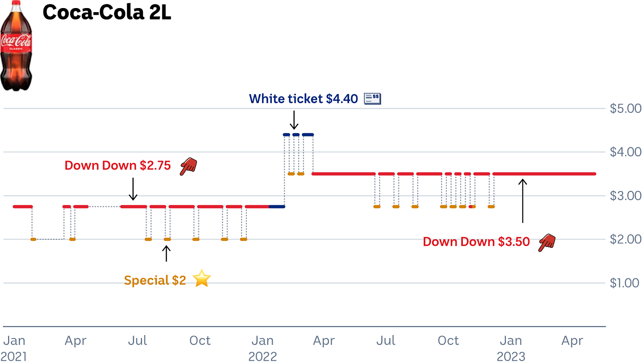This screenshot has width=644, height=362.
Task: Click the arrow pointing down to the $4.40 line
Action: 294,120
